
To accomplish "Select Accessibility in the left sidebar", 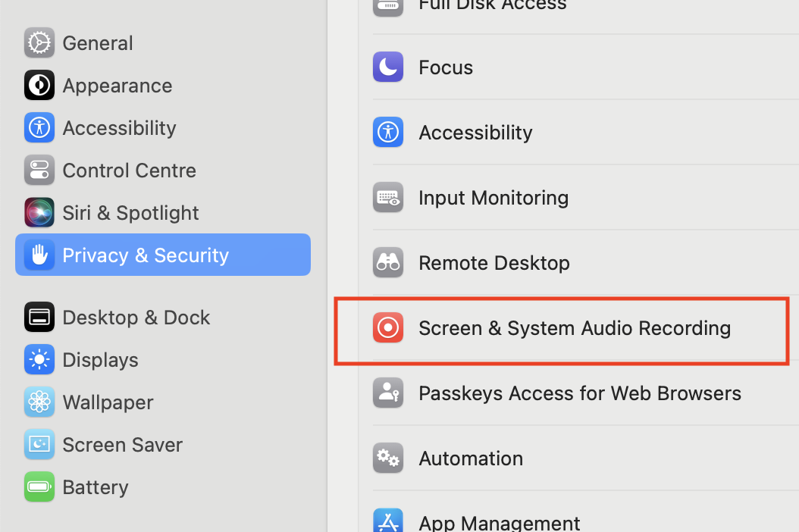I will point(163,127).
